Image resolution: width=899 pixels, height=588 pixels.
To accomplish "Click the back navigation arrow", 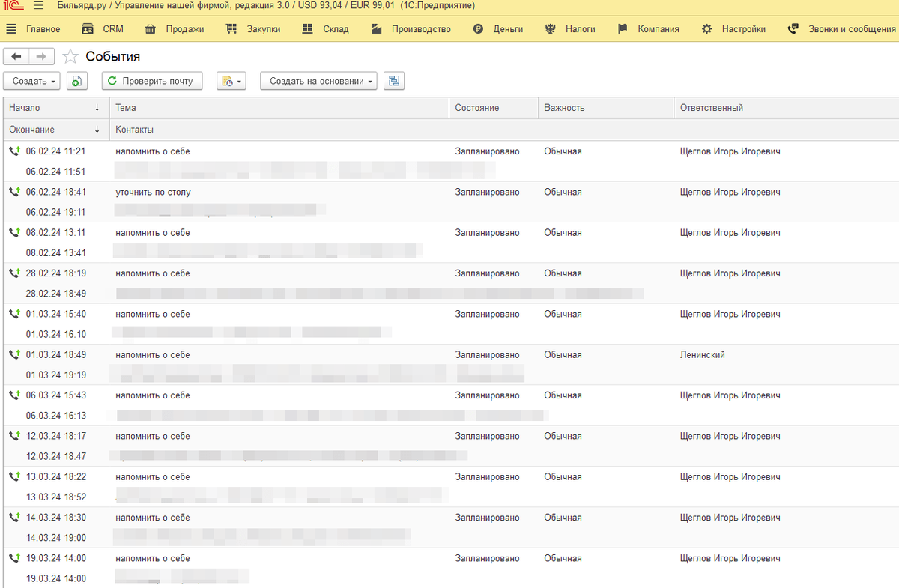I will pyautogui.click(x=16, y=57).
